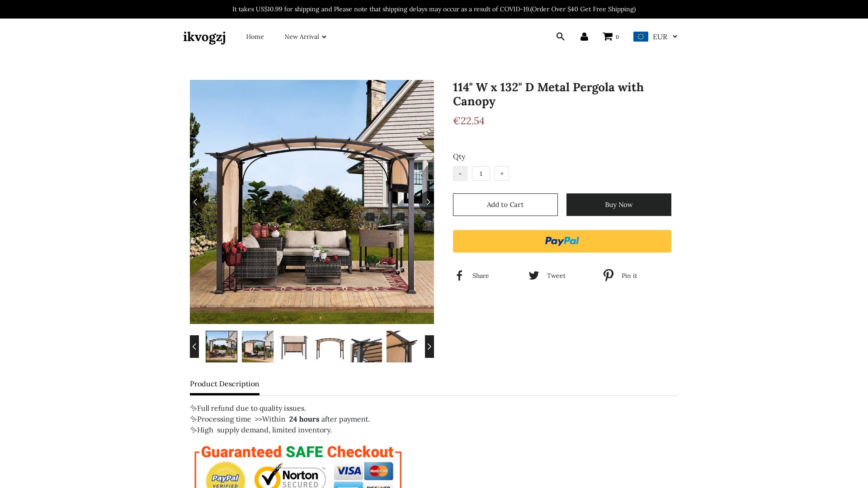Show previous main product image arrow

click(x=195, y=202)
